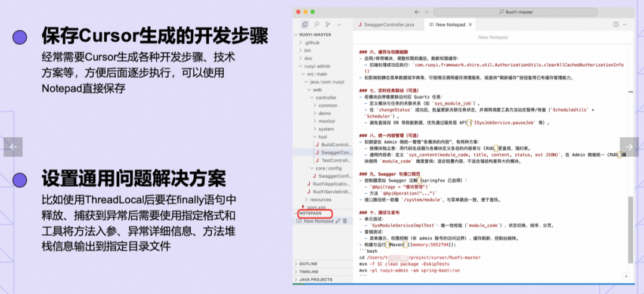Expand the TIMELINE panel
This screenshot has width=644, height=294.
pyautogui.click(x=308, y=272)
